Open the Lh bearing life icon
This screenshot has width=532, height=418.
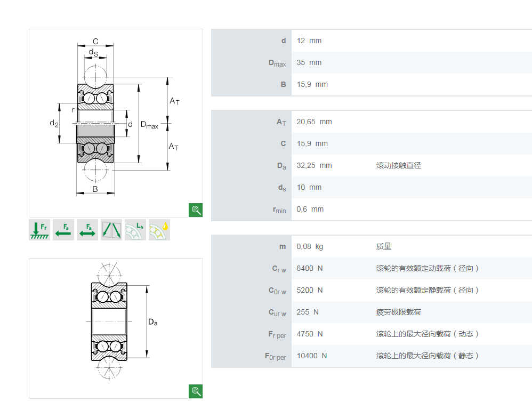pos(135,230)
